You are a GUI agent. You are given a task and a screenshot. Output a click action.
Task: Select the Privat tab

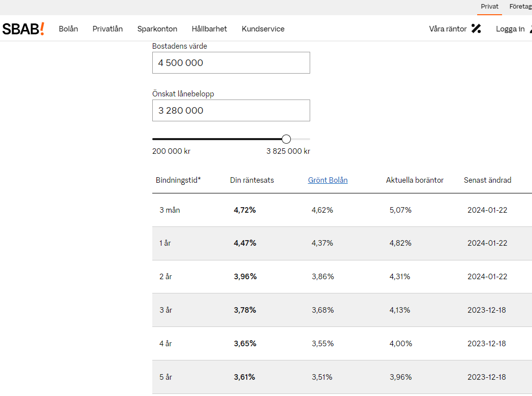click(x=489, y=7)
